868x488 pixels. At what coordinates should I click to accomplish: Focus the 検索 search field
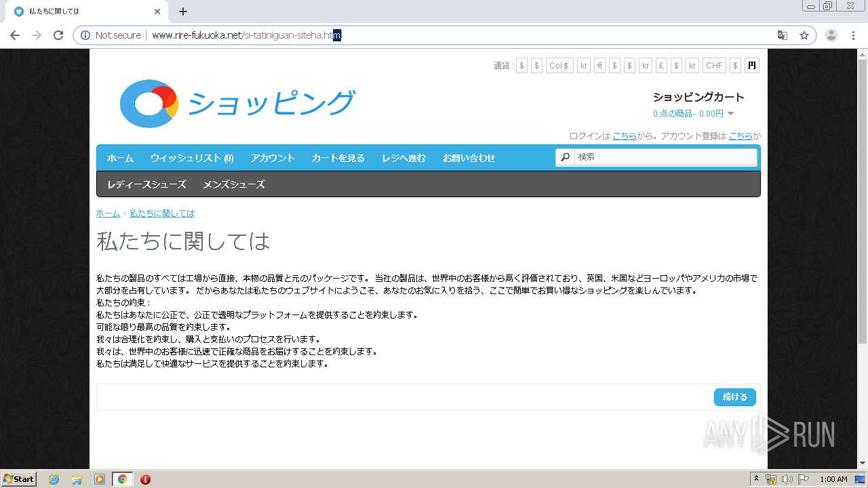[665, 157]
